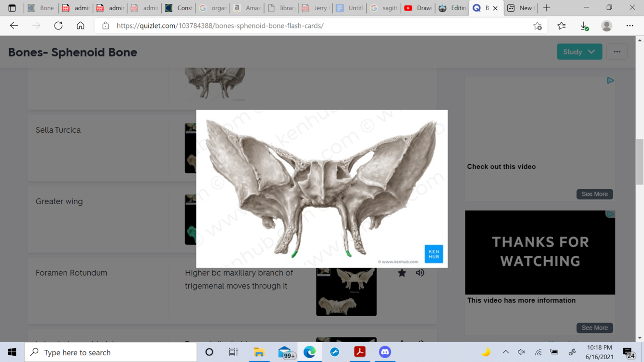Viewport: 644px width, 362px height.
Task: Select the Sella Turcica term
Action: coord(58,130)
